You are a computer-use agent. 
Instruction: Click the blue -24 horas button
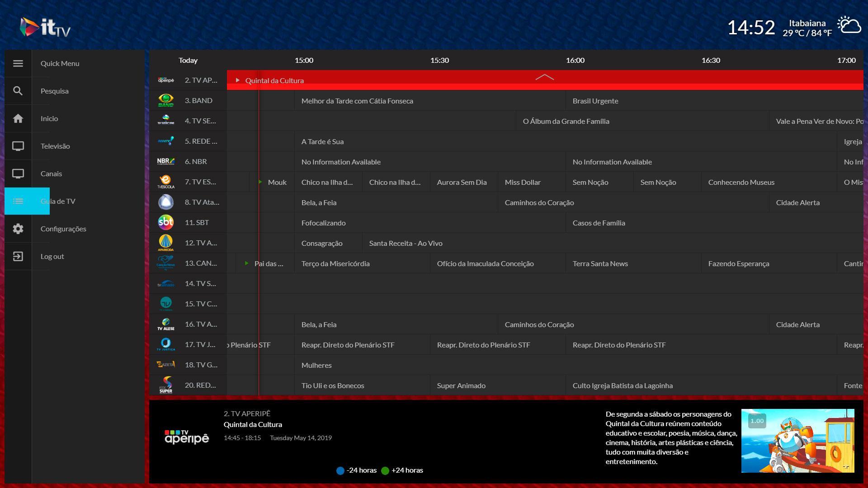pos(357,470)
